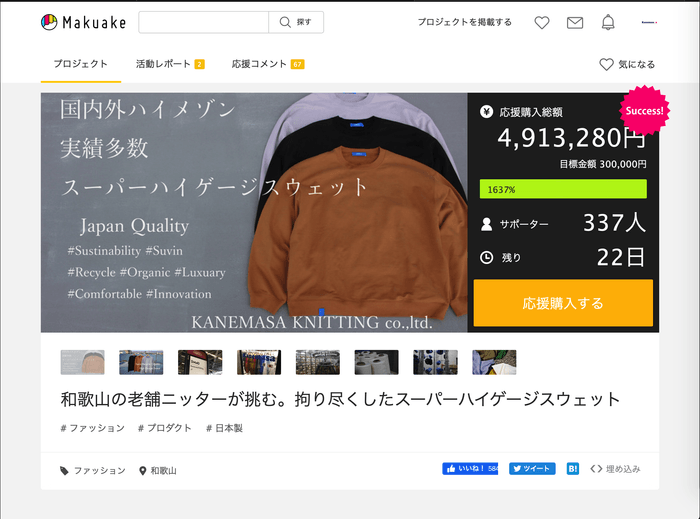Click the search input field
Screen dimensions: 700x519
click(x=203, y=22)
